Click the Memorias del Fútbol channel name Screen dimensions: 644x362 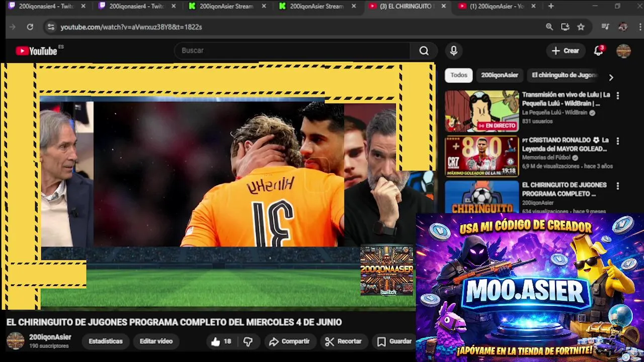click(546, 158)
